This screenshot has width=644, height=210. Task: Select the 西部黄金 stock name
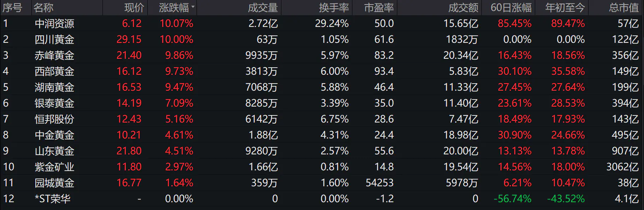[x=54, y=72]
